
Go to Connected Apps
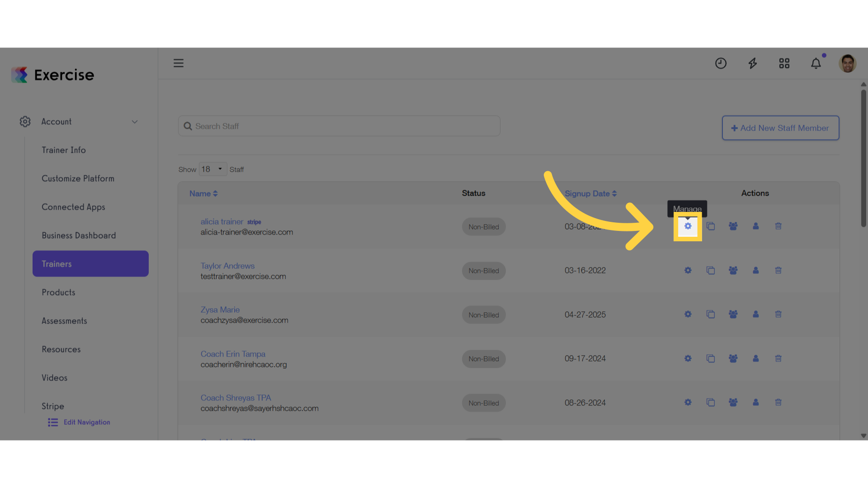click(73, 207)
